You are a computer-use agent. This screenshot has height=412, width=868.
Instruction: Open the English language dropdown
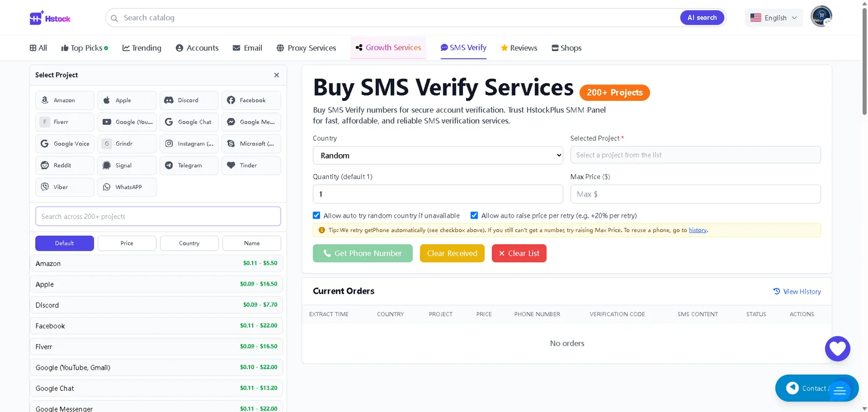774,18
